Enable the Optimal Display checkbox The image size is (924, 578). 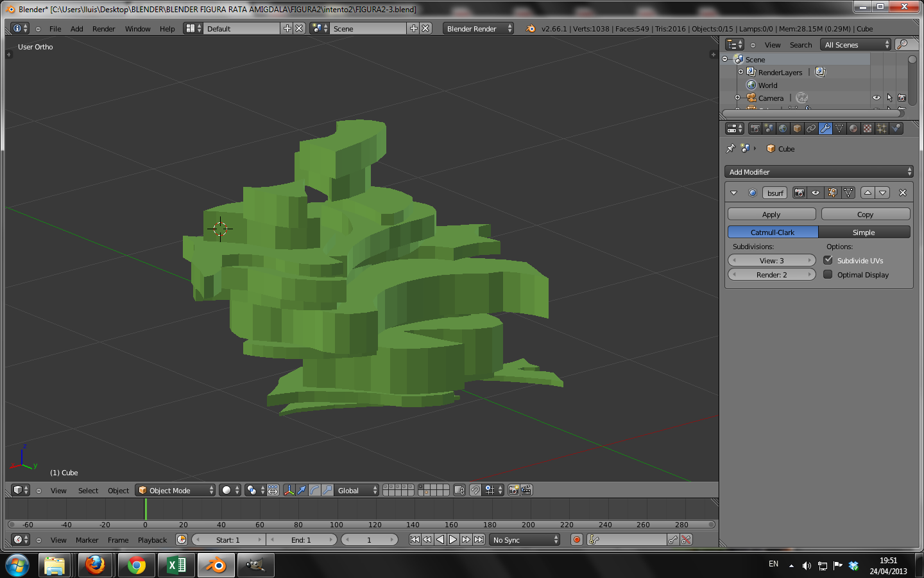828,274
